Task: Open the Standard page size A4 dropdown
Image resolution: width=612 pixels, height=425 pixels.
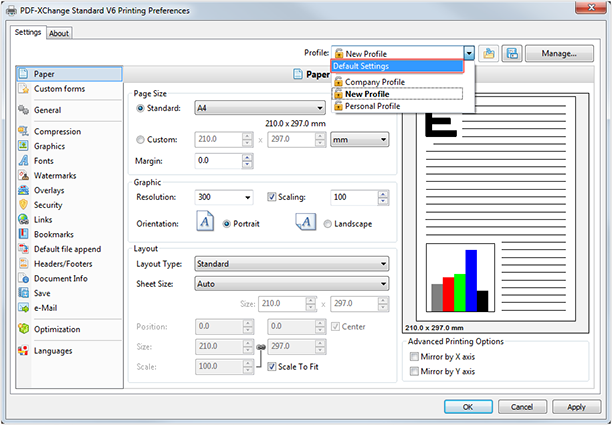Action: pos(260,108)
